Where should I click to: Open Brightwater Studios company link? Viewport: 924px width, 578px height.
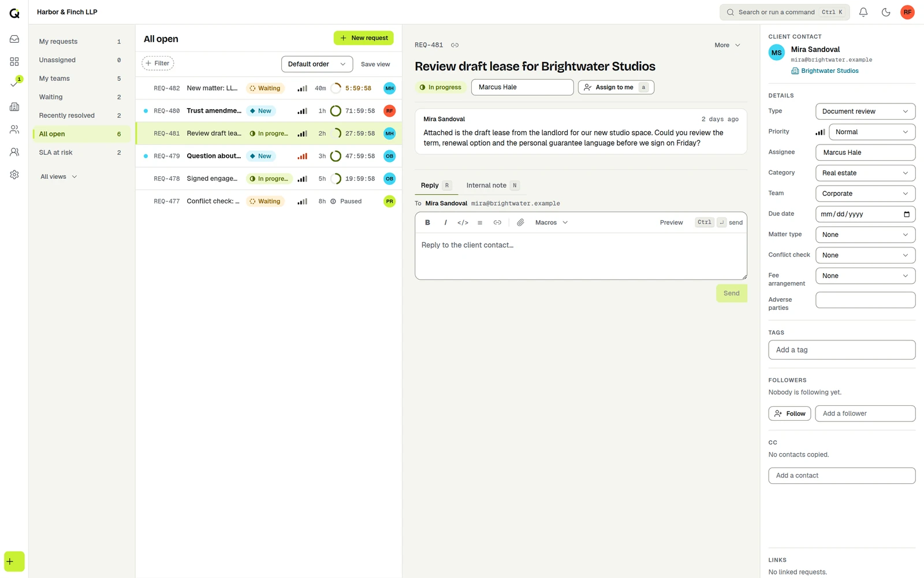(x=825, y=71)
